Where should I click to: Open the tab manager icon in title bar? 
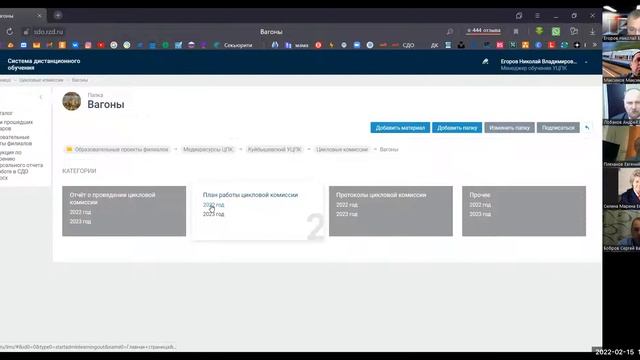(x=519, y=16)
